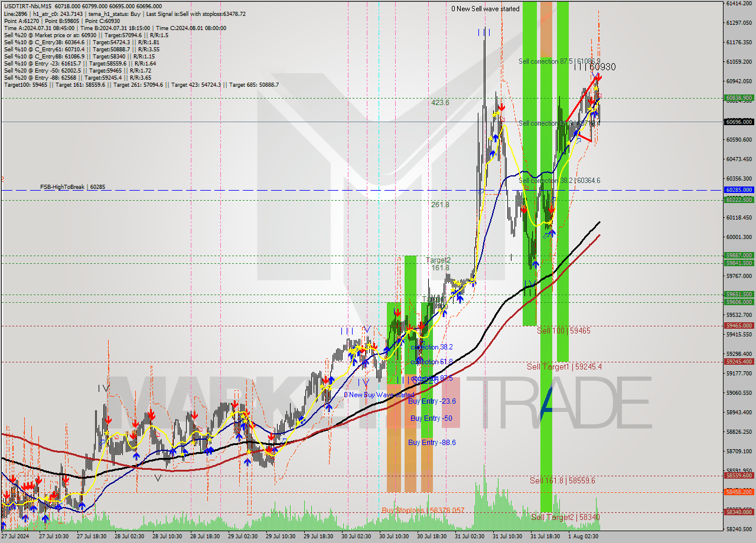756x543 pixels.
Task: Select the 'FSB-HighToBreak | 60285' level label
Action: click(x=73, y=187)
